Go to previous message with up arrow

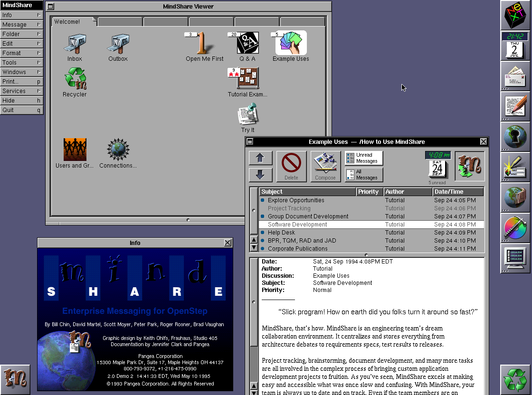click(260, 158)
